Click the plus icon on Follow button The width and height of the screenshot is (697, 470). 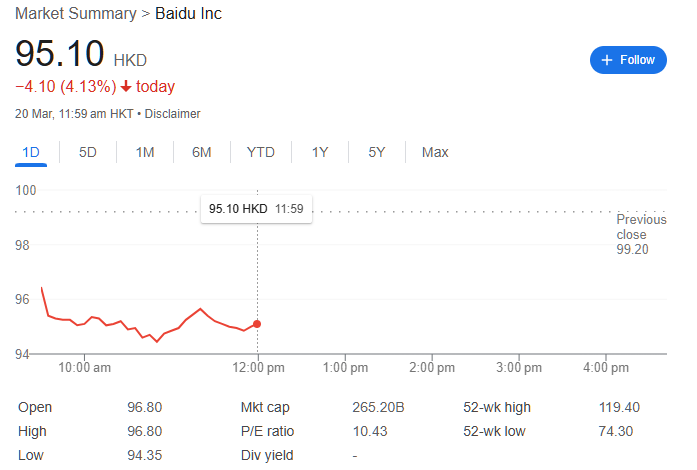click(x=606, y=60)
